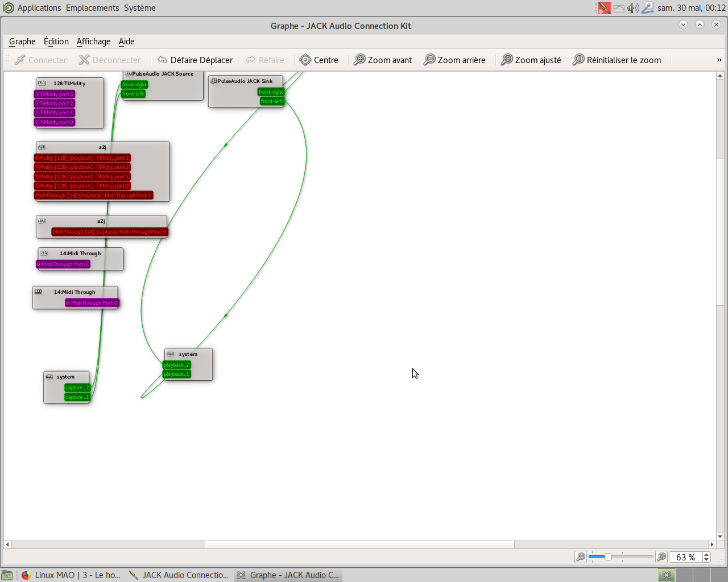Click the Connecter toolbar button

pos(40,60)
